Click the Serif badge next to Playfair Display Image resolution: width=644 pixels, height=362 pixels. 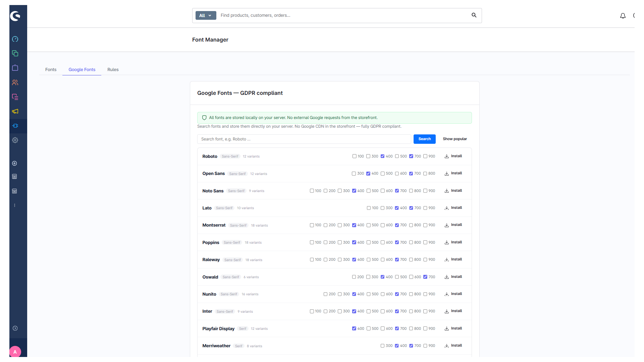click(x=243, y=329)
